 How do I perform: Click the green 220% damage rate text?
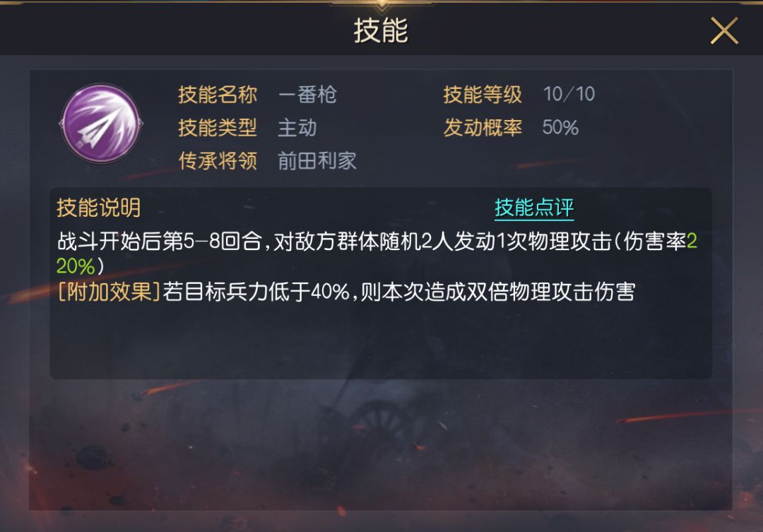(x=76, y=266)
